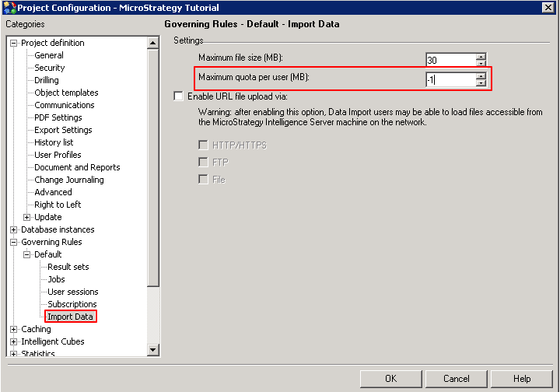Image resolution: width=560 pixels, height=392 pixels.
Task: Collapse the Project definition tree node
Action: pos(13,44)
